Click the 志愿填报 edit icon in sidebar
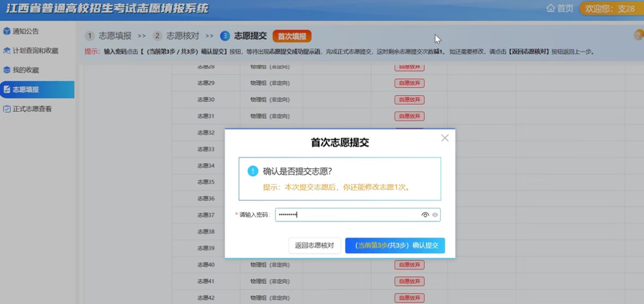The width and height of the screenshot is (644, 304). tap(7, 90)
